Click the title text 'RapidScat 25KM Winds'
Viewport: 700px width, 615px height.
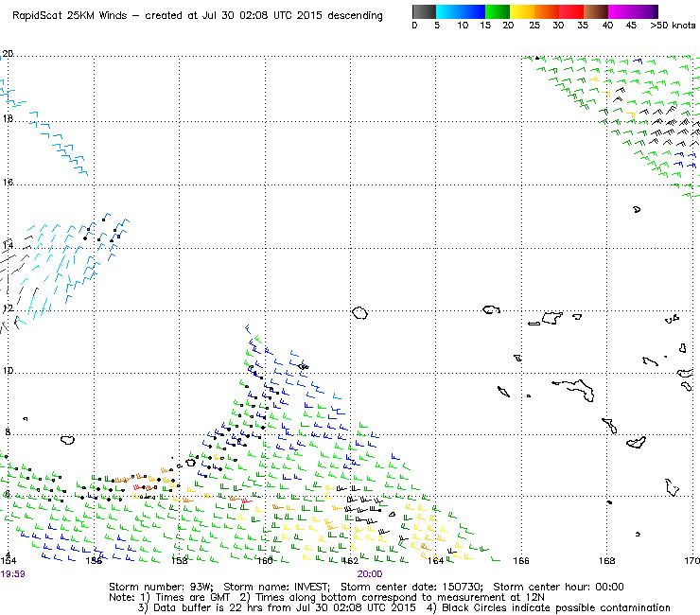[70, 16]
